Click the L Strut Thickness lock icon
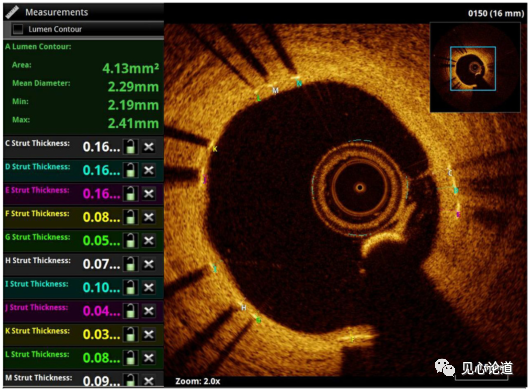The width and height of the screenshot is (530, 392). [130, 358]
